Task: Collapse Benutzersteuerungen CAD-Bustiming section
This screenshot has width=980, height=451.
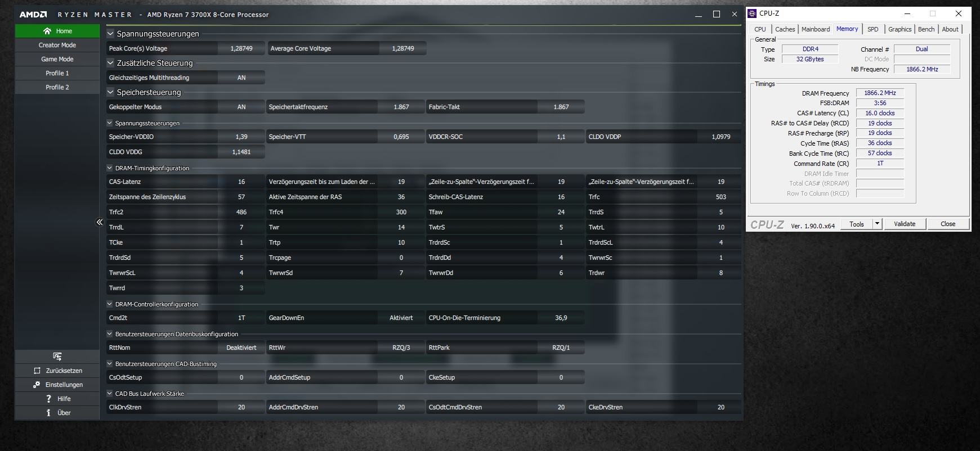Action: pyautogui.click(x=110, y=364)
